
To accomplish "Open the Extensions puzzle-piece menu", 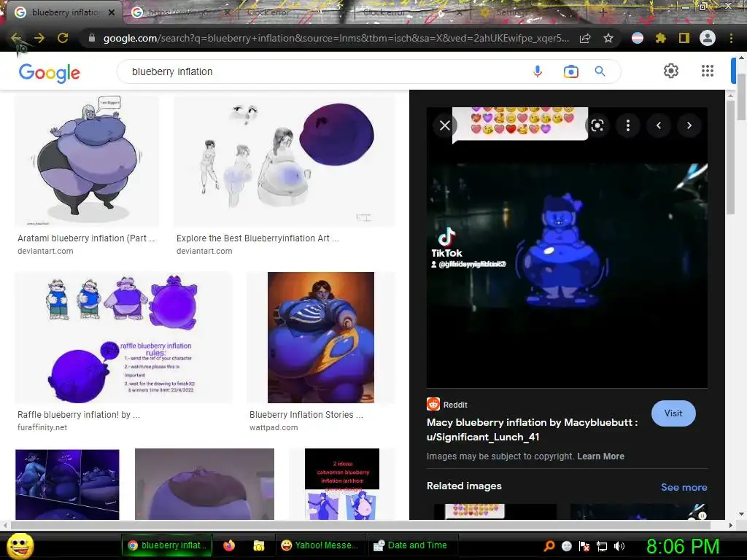I will click(661, 38).
